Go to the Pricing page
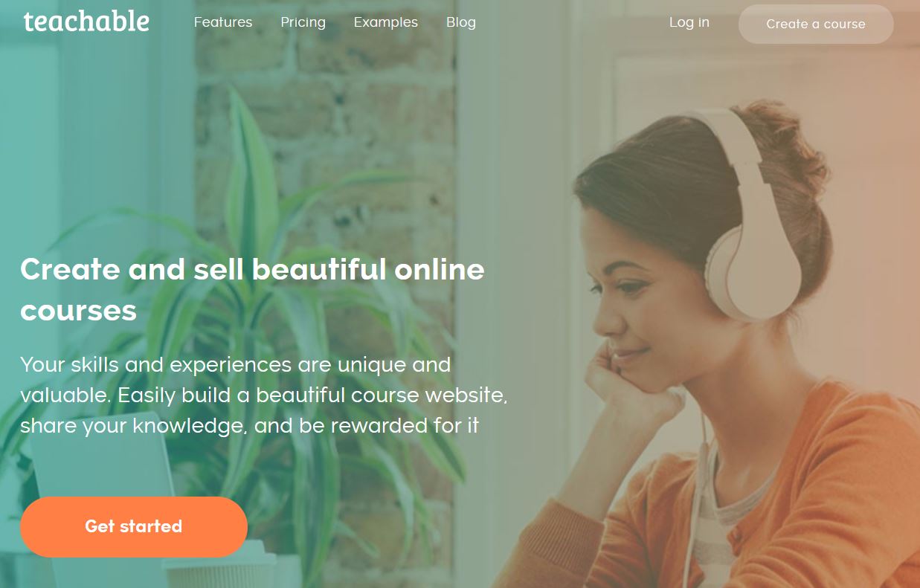Image resolution: width=920 pixels, height=588 pixels. pyautogui.click(x=303, y=22)
